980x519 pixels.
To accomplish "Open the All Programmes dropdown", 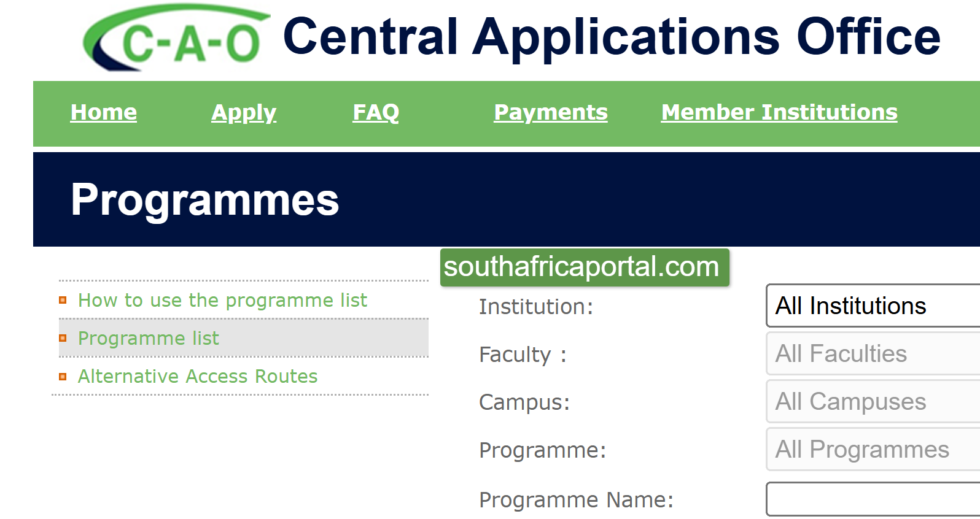I will coord(872,449).
